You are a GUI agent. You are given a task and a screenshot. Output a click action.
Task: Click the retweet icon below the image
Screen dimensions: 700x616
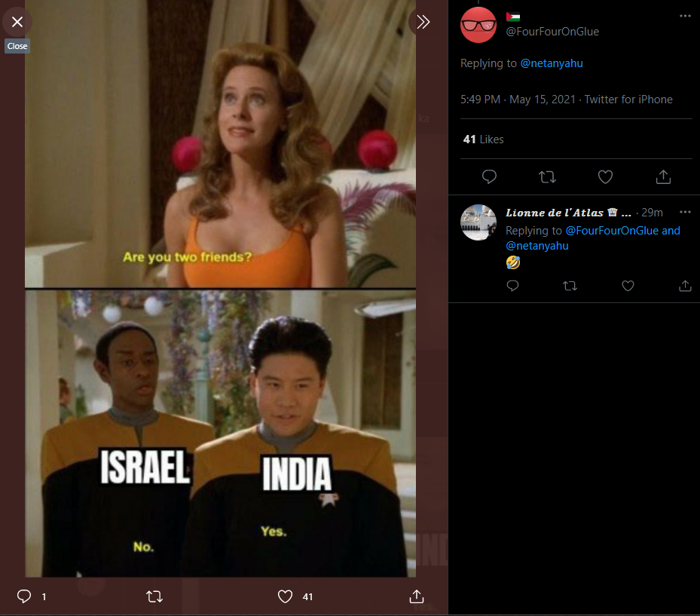(x=154, y=596)
